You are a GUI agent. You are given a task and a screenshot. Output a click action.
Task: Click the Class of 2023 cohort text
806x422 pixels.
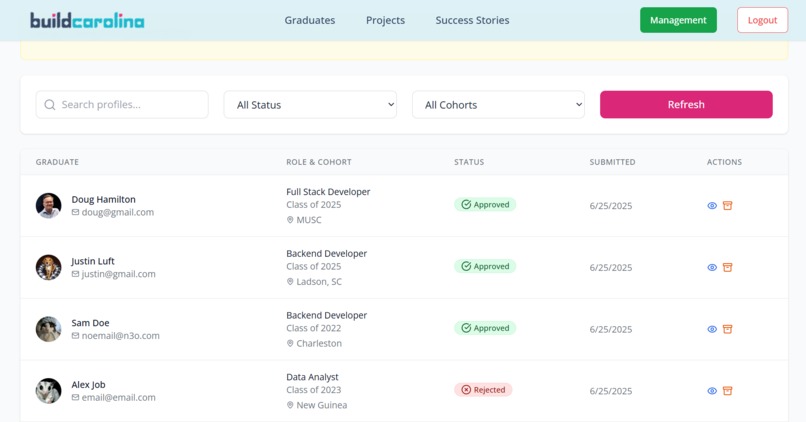click(x=314, y=390)
